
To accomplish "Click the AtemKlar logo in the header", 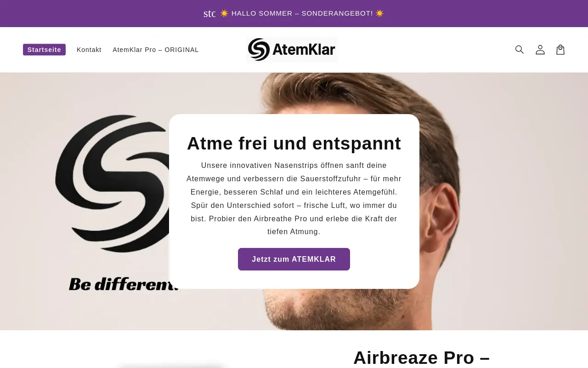I will point(292,50).
